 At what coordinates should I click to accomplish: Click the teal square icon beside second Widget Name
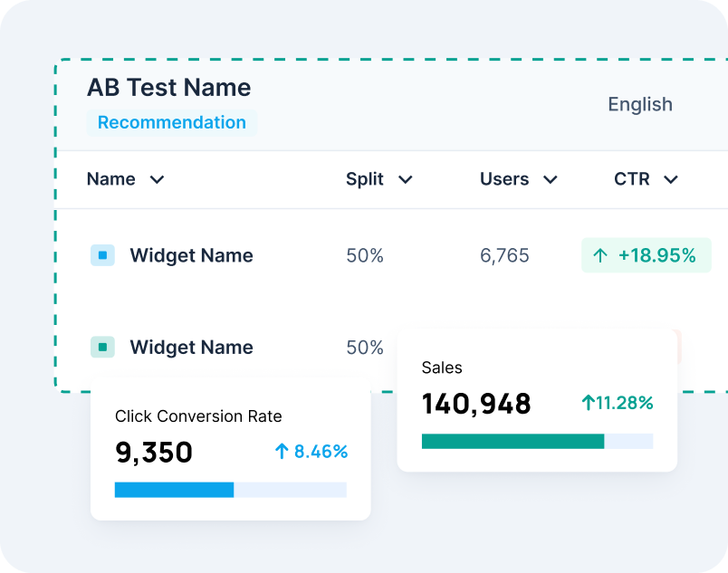click(102, 348)
